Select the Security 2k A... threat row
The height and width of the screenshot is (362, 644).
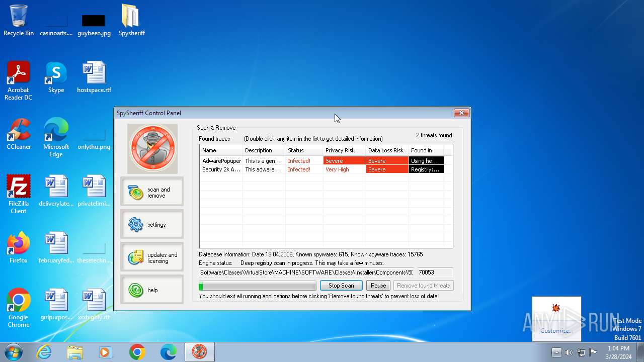pos(322,169)
